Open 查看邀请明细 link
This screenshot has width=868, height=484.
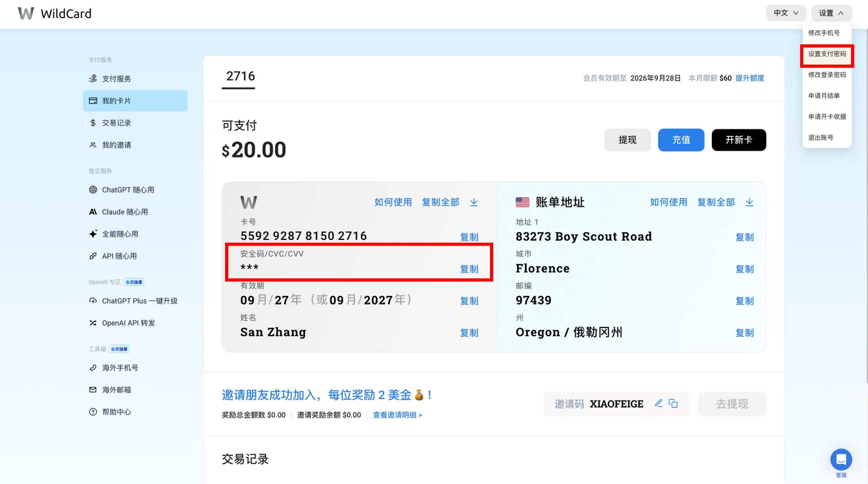coord(397,415)
